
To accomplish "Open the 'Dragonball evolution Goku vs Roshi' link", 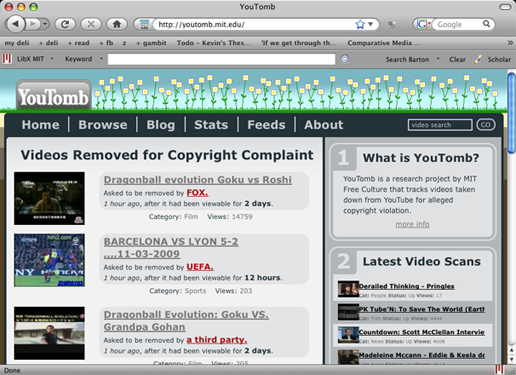I will point(198,180).
